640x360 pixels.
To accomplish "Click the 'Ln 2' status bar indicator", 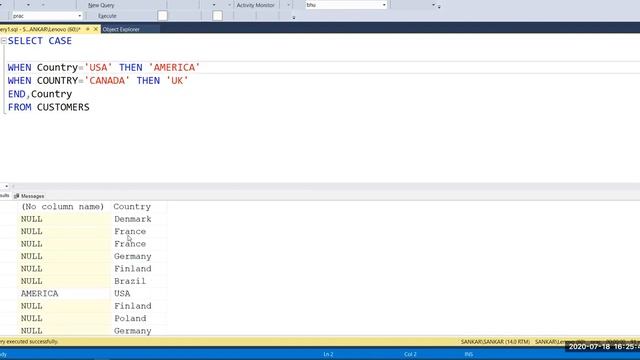I will click(328, 354).
